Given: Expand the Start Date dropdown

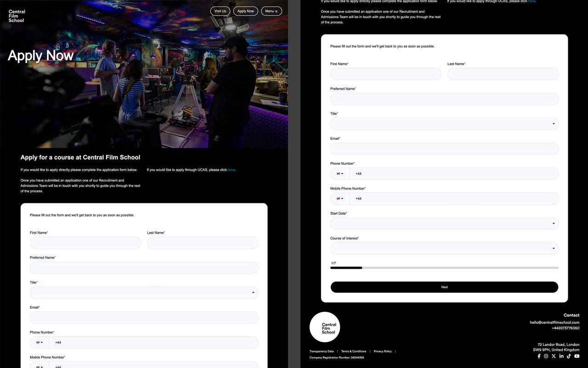Looking at the screenshot, I should (444, 224).
